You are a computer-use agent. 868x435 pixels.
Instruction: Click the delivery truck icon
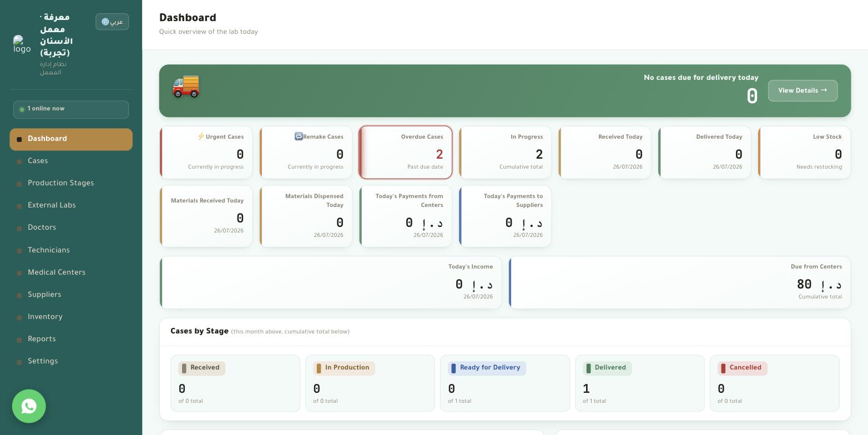coord(186,86)
